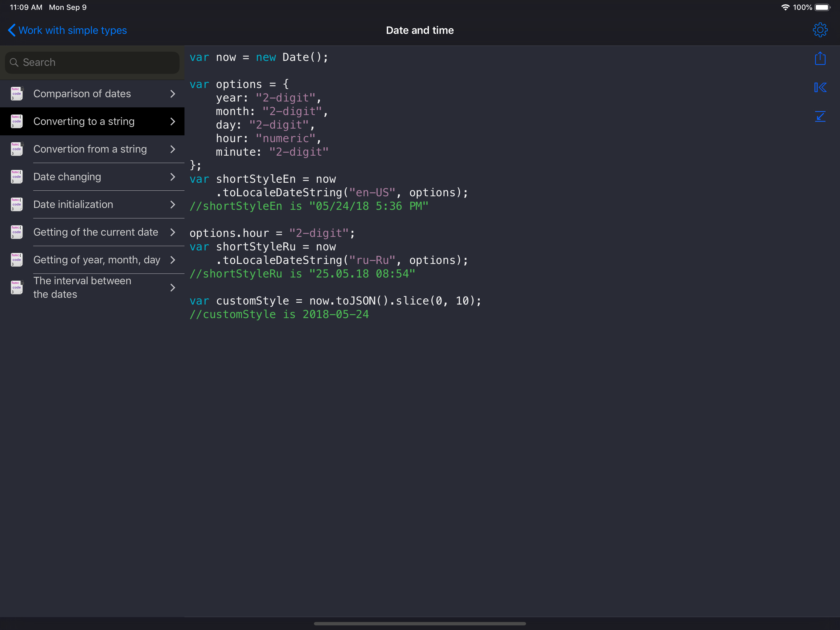
Task: Click the func code icon beside Comparison of dates
Action: point(16,93)
